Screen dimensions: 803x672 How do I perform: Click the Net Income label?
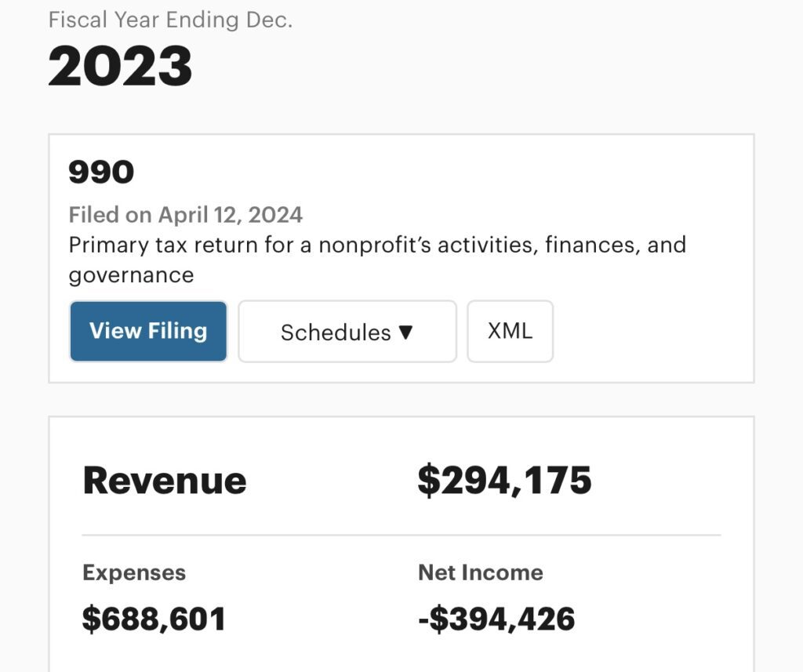(480, 572)
